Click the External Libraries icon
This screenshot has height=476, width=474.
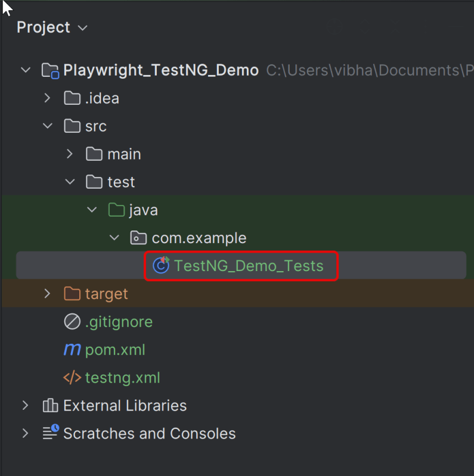tap(51, 406)
